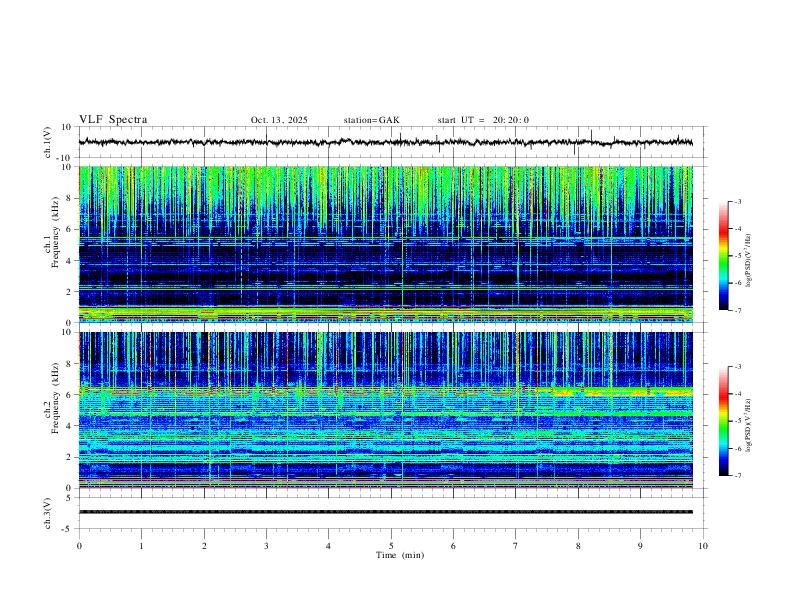
Task: Click the upper colorbar log(PSD) label
Action: click(749, 260)
